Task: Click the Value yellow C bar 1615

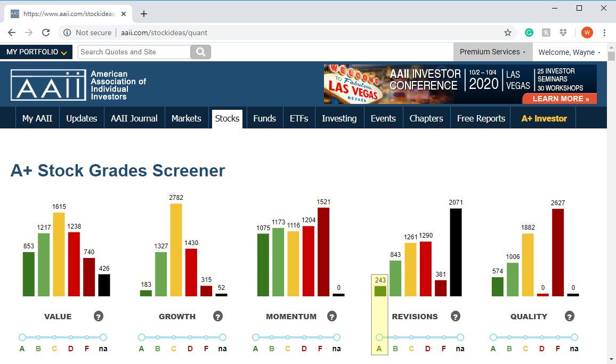Action: tap(59, 254)
